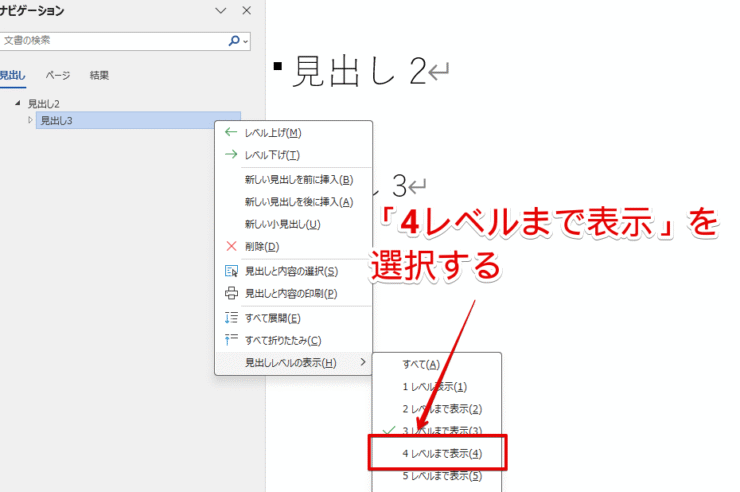
Task: Open the 見出しレベルの表示(H) submenu
Action: tap(294, 363)
